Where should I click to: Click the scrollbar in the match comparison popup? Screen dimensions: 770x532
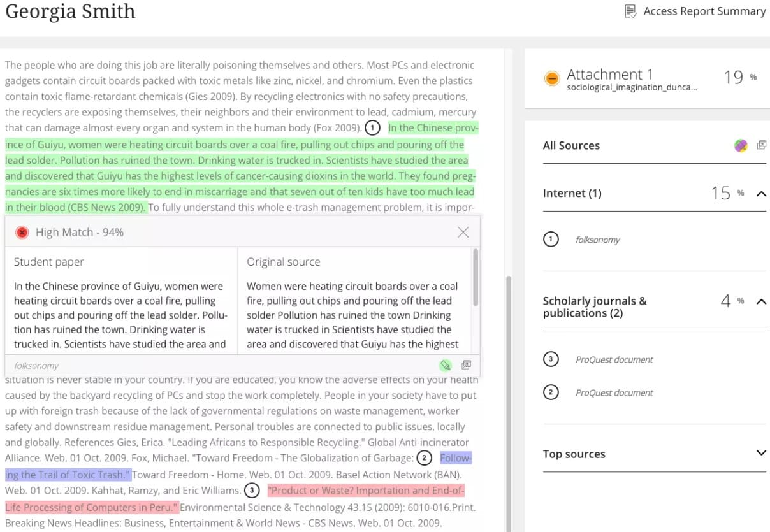(476, 278)
